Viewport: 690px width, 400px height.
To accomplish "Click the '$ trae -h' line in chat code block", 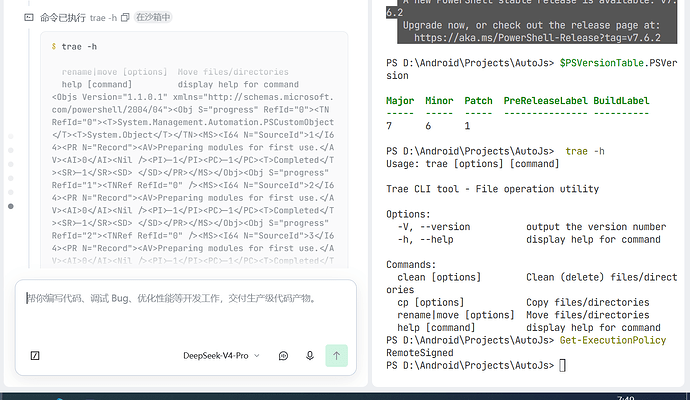I will click(74, 47).
